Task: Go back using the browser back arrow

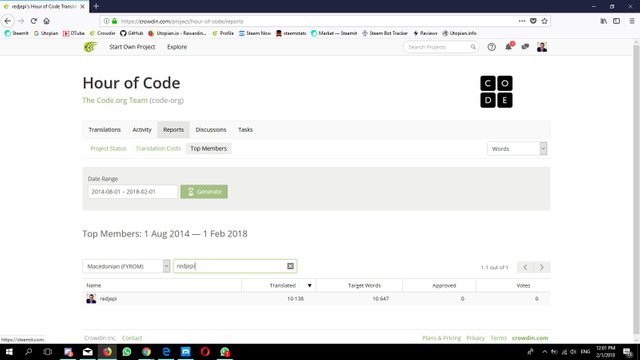Action: (x=8, y=21)
